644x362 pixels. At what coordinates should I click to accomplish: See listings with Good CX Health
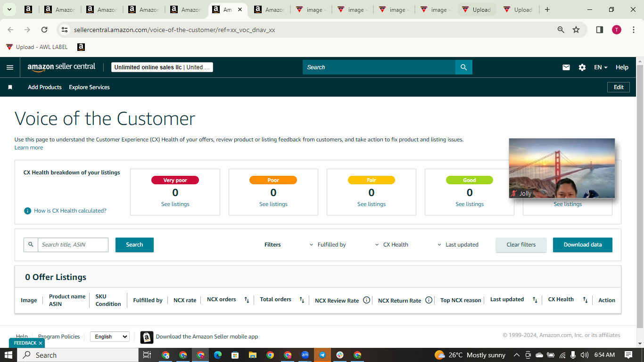pos(470,204)
